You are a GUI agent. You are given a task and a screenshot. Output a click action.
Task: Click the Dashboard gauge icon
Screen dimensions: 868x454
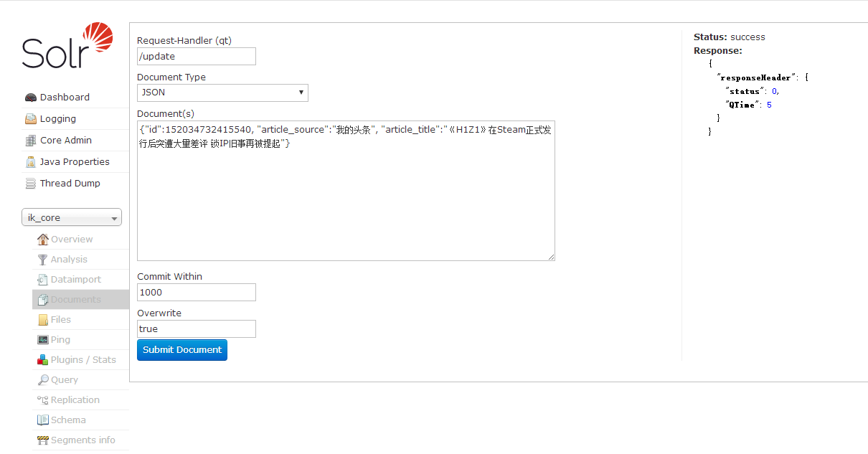31,98
